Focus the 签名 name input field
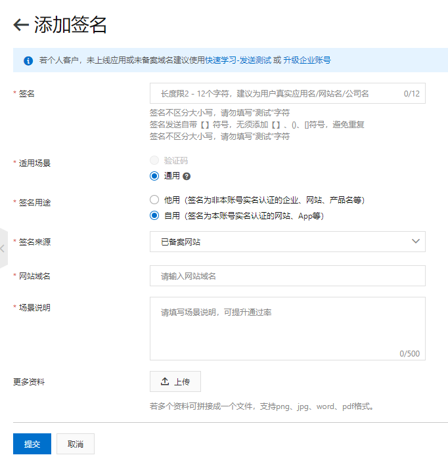 pos(287,93)
